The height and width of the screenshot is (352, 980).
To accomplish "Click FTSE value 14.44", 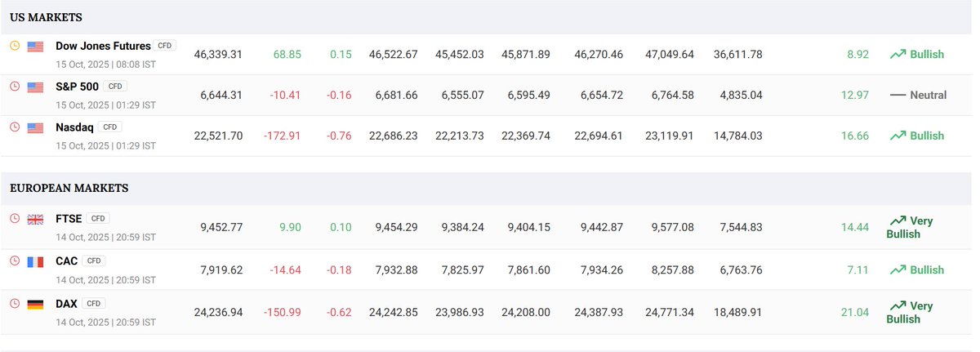I will tap(855, 227).
